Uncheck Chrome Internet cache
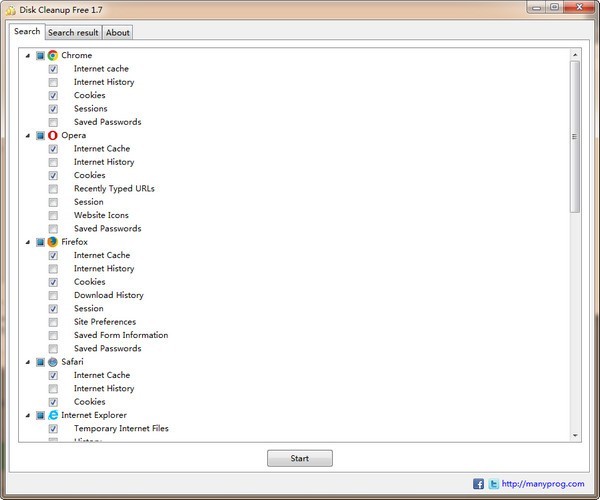Image resolution: width=600 pixels, height=500 pixels. click(53, 69)
